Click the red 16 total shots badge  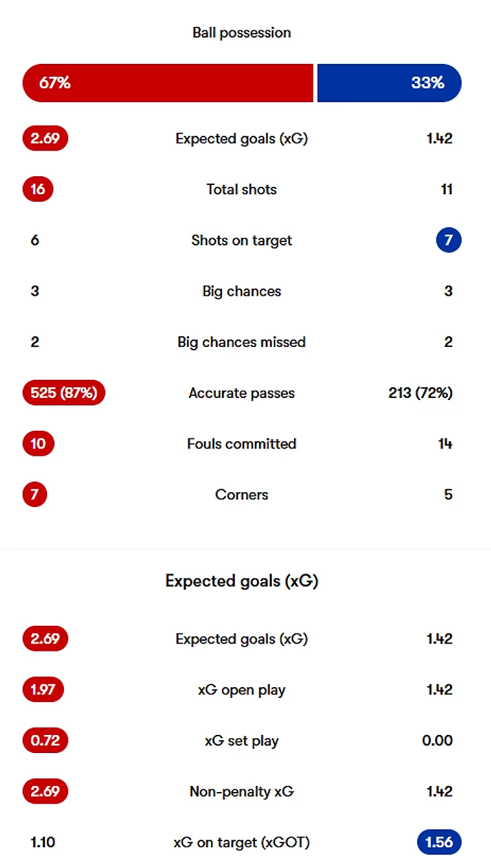tap(38, 190)
